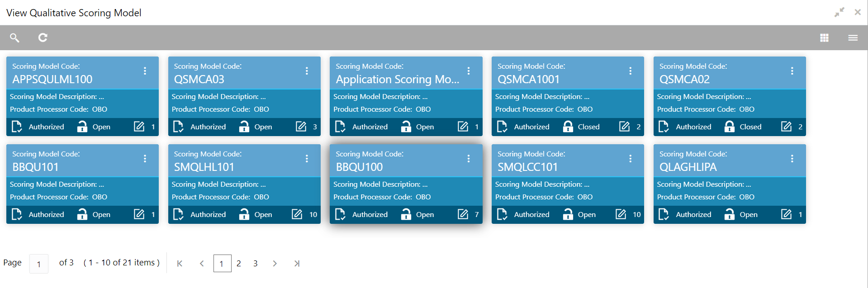868x288 pixels.
Task: Click the BBQU100 scoring model code
Action: point(359,167)
